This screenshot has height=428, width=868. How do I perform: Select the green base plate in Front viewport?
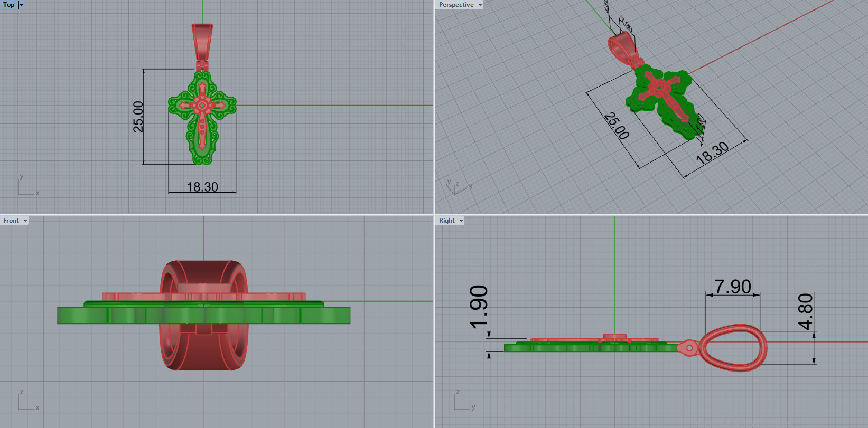[x=203, y=316]
